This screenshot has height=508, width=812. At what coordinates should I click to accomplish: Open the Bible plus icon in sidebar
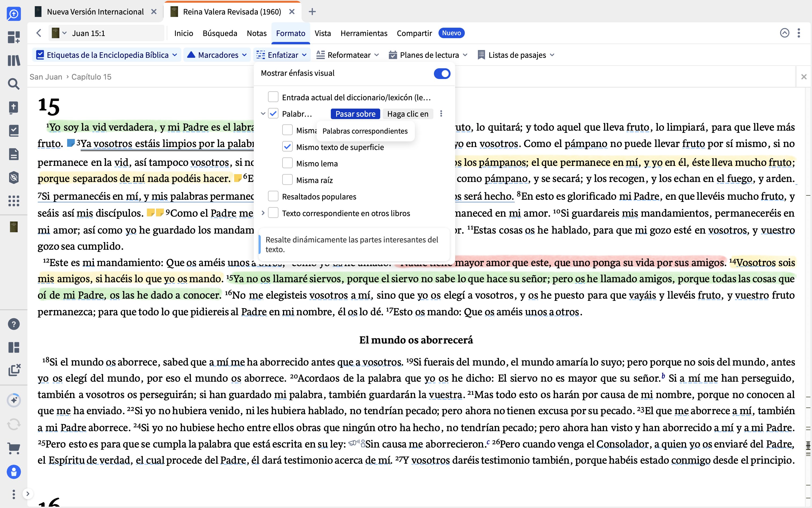coord(14,108)
